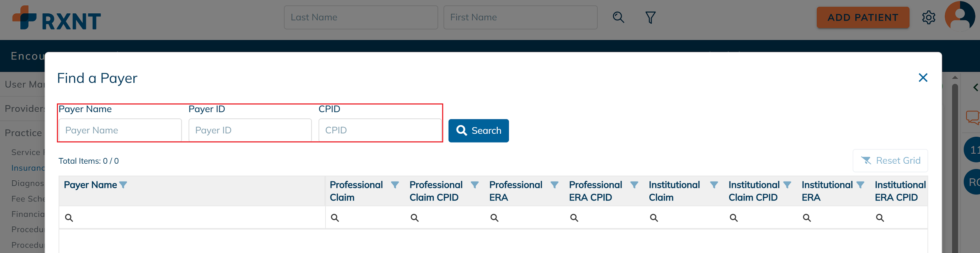Open the settings gear icon
Screen dimensions: 980x253
928,17
